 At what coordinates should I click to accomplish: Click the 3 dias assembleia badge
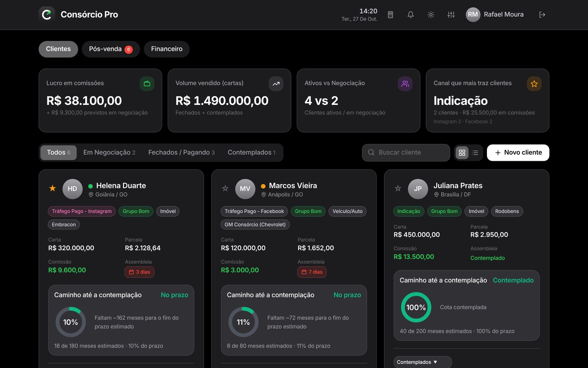coord(139,272)
